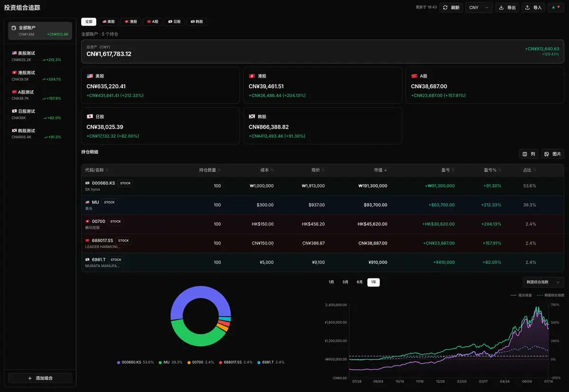Click the refresh icon beside 刷新

[x=445, y=8]
